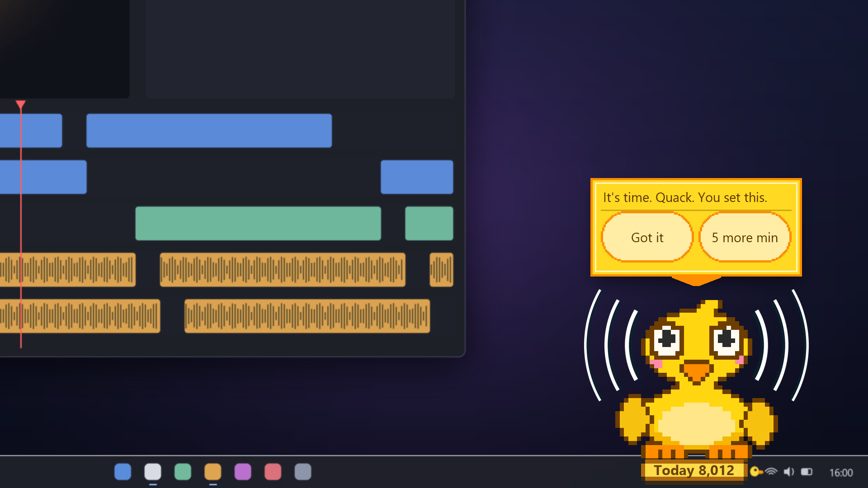Select the long blue clip on top track
Image resolution: width=868 pixels, height=488 pixels.
tap(209, 131)
